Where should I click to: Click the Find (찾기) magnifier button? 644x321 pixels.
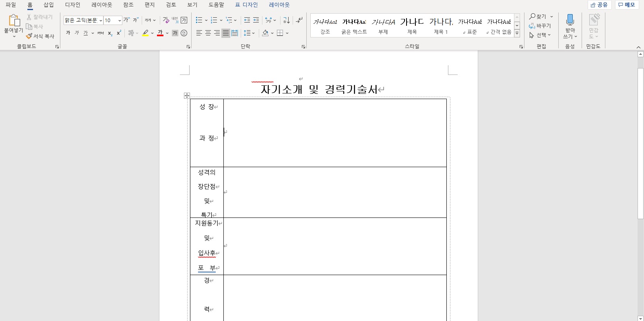pos(538,17)
